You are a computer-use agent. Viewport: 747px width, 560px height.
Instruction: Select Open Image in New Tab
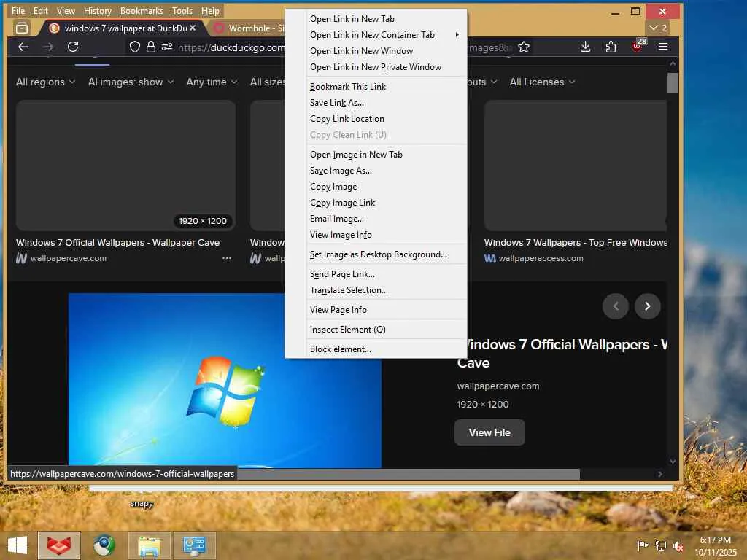click(x=387, y=155)
